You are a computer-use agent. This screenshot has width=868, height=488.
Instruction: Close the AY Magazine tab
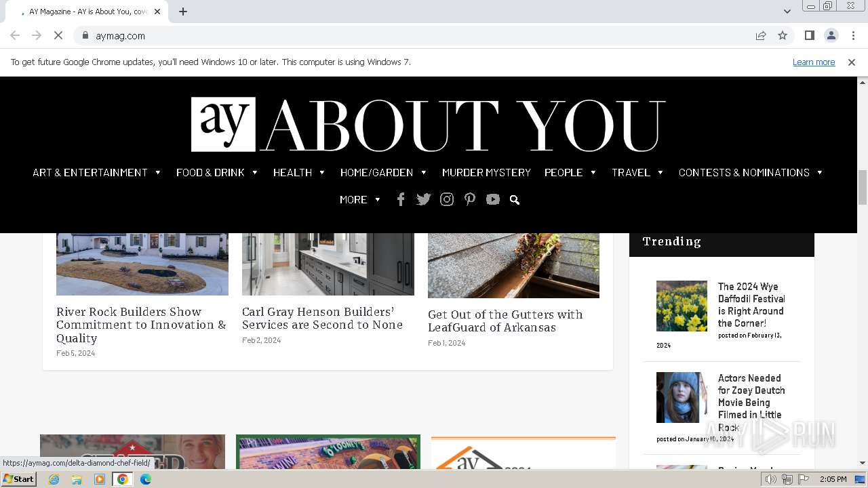coord(157,12)
